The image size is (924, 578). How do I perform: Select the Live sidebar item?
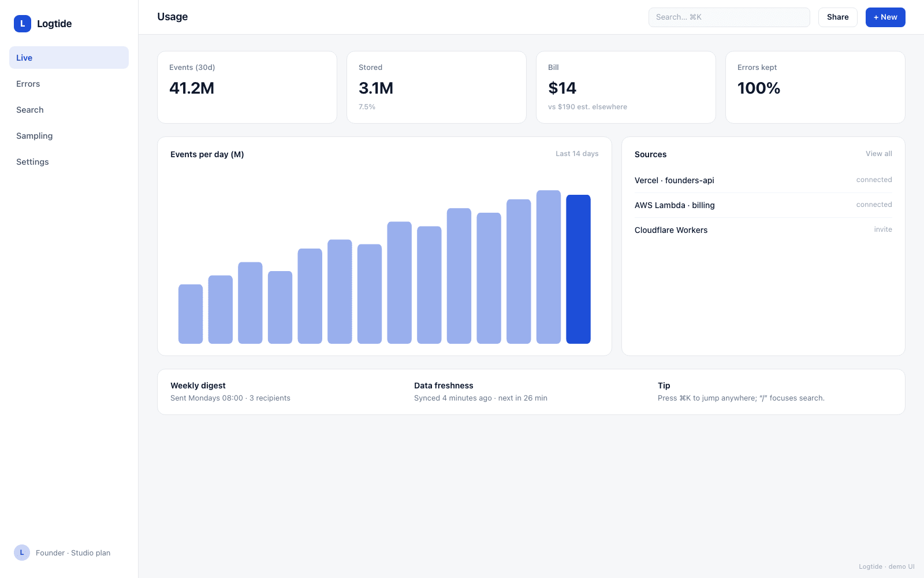(x=69, y=58)
